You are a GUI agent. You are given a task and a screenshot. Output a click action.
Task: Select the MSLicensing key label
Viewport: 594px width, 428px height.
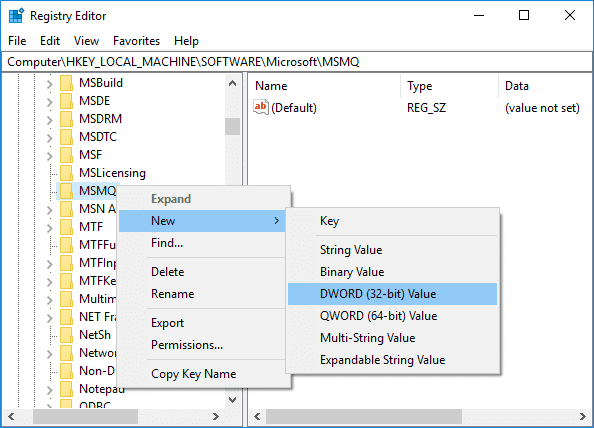point(112,173)
